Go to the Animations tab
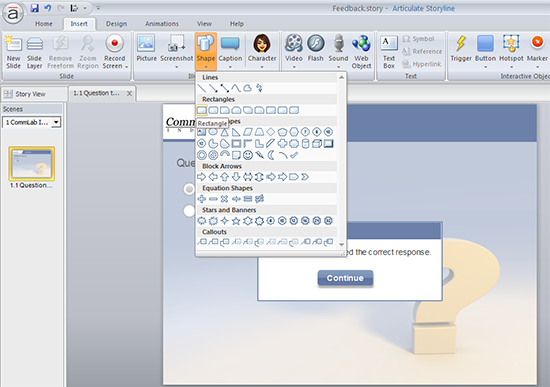 (x=162, y=24)
